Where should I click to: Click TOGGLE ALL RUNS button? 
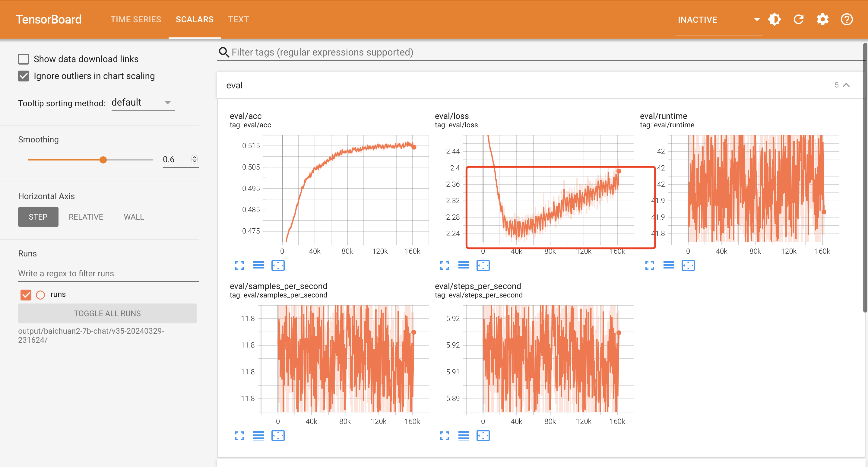point(107,313)
